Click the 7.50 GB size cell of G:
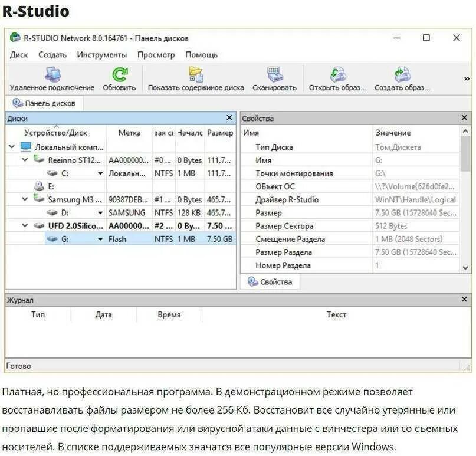 tap(220, 240)
